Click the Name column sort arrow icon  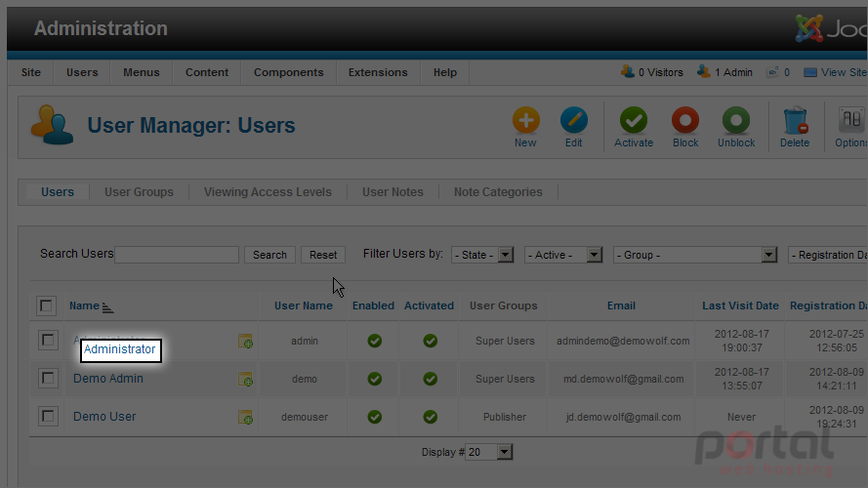[108, 307]
